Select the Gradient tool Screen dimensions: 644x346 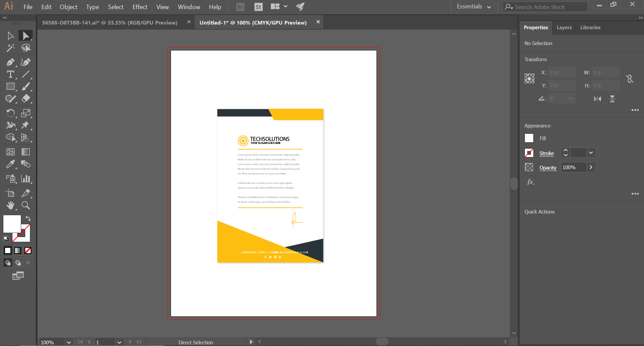26,152
